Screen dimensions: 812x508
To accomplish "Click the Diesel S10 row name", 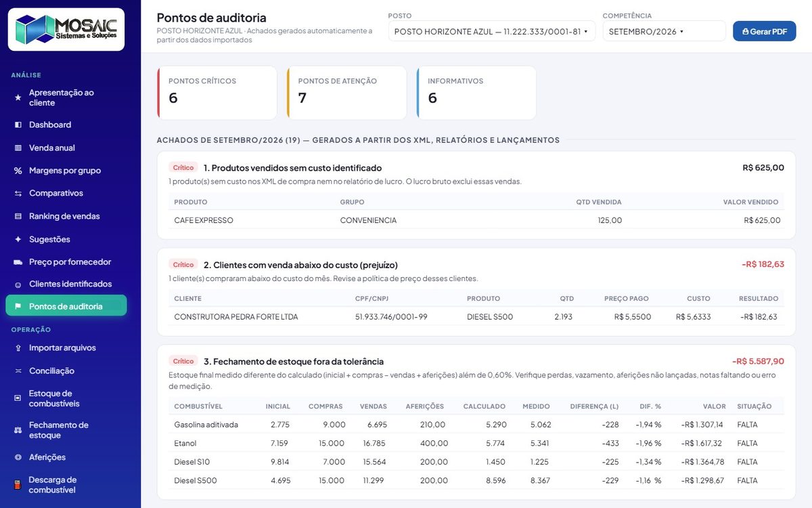I will [192, 462].
